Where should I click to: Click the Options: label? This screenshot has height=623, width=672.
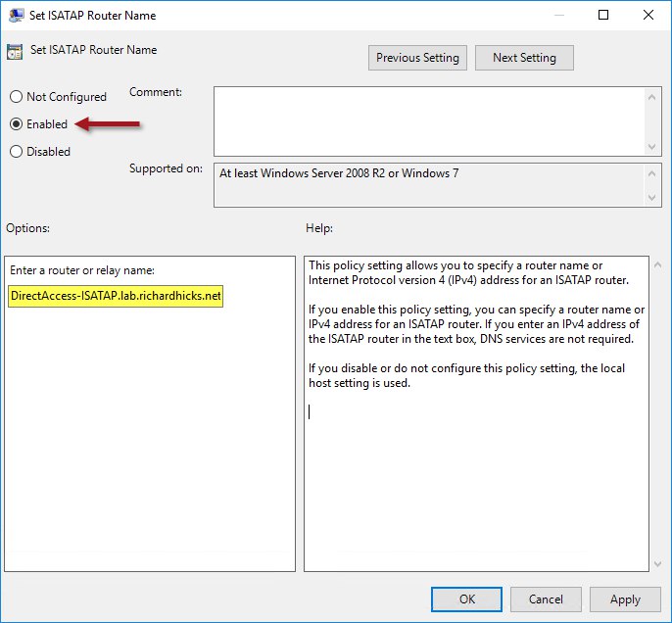27,228
